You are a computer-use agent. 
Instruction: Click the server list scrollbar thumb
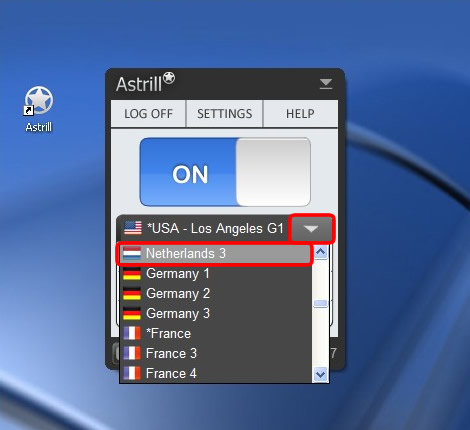click(x=321, y=304)
